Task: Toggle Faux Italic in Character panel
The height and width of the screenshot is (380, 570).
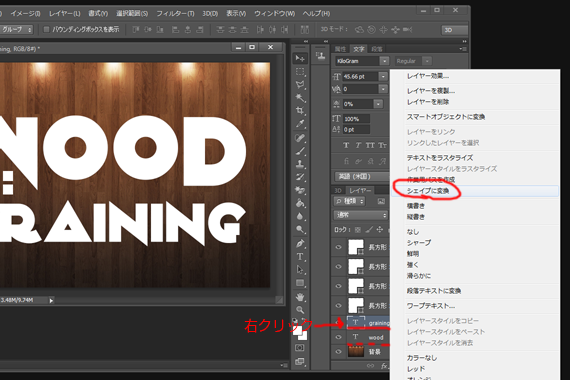Action: click(358, 145)
